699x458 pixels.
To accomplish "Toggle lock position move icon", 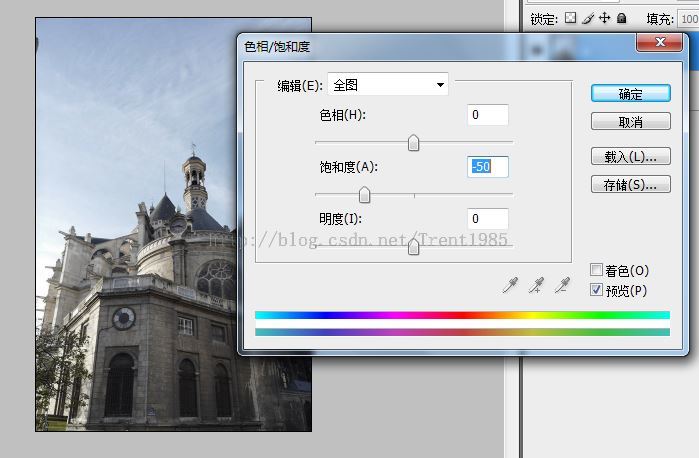I will coord(604,17).
